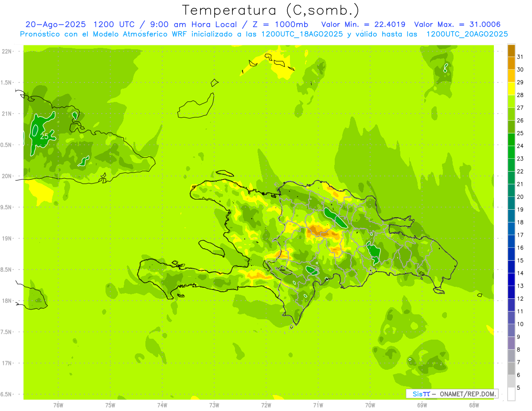Viewport: 532px width, 411px height.
Task: Click the legend color band between 26 and 27
Action: (x=511, y=114)
